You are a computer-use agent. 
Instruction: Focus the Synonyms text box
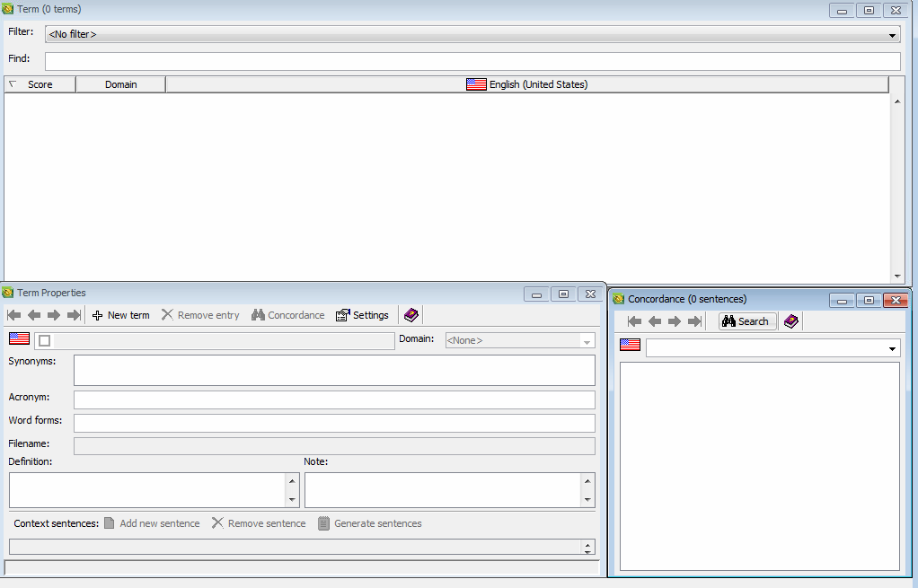[334, 370]
